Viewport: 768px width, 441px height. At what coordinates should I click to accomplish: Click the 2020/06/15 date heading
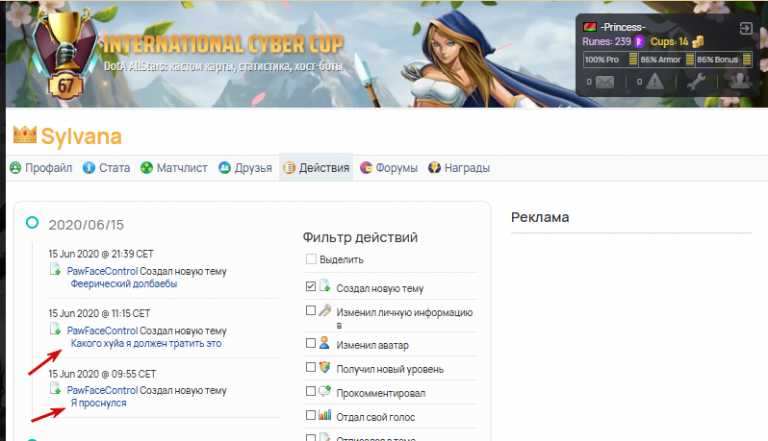[86, 225]
